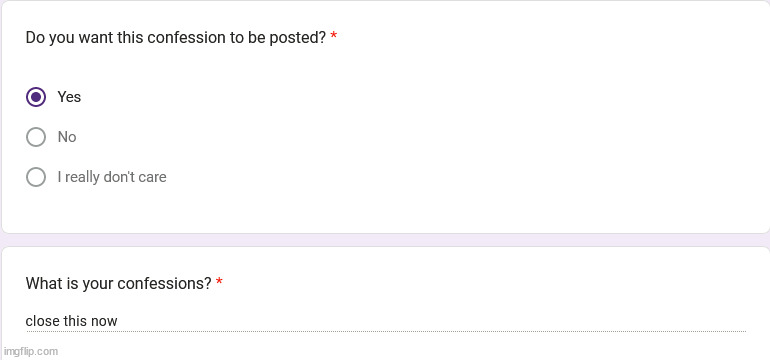Click the red asterisk after 'posted?'

tap(333, 36)
